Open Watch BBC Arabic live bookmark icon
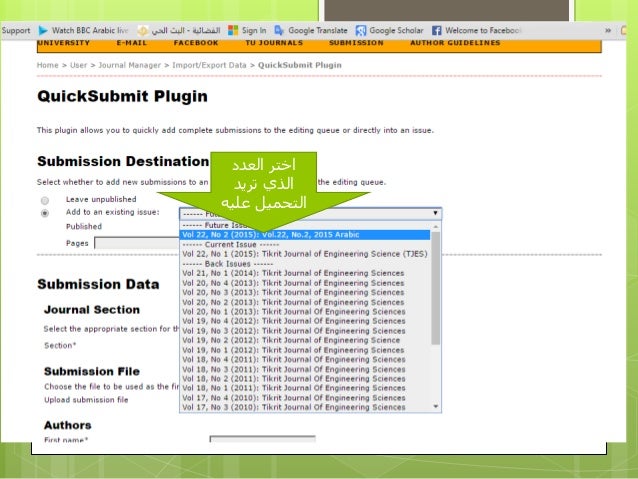The image size is (638, 479). pos(43,31)
